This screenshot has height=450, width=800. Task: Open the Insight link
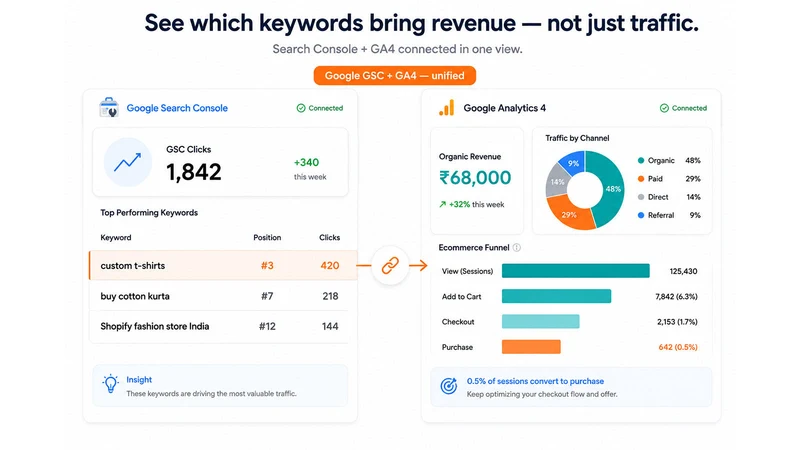coord(139,380)
